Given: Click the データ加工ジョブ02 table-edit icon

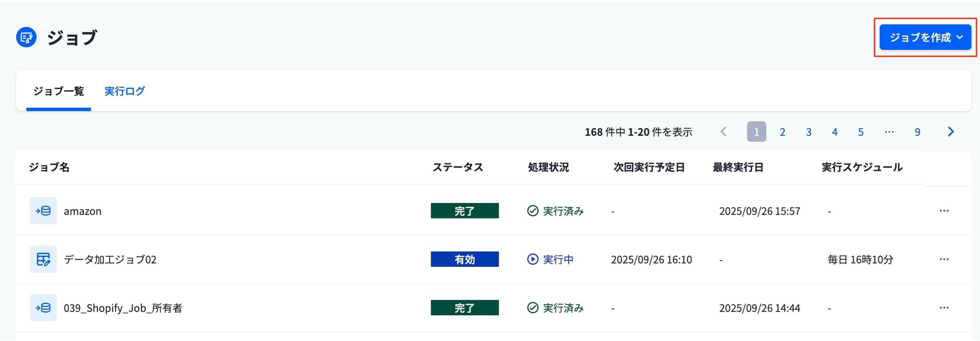Looking at the screenshot, I should pos(43,260).
